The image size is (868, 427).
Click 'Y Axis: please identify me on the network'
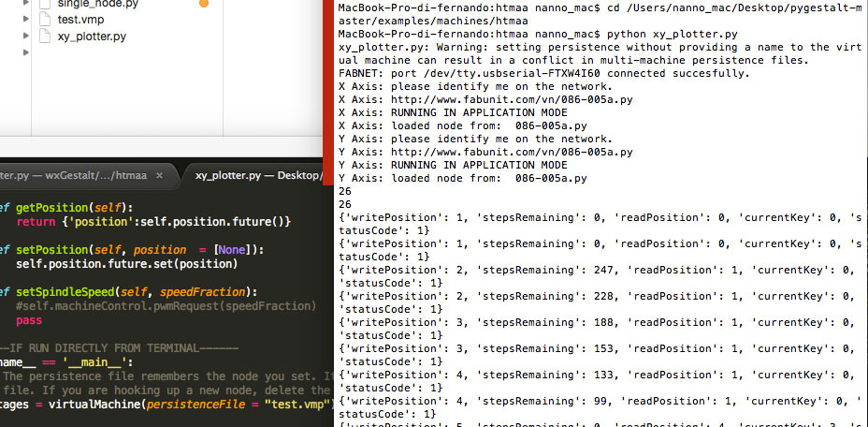pyautogui.click(x=475, y=140)
